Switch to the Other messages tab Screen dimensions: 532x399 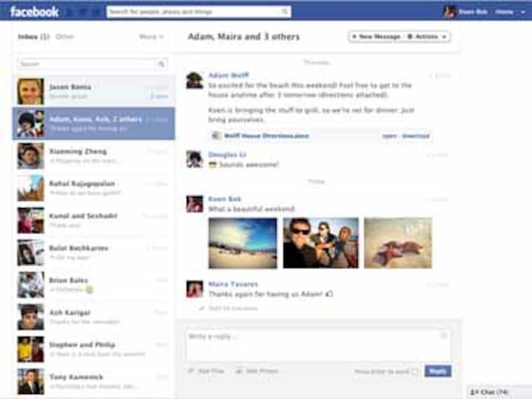pos(65,36)
